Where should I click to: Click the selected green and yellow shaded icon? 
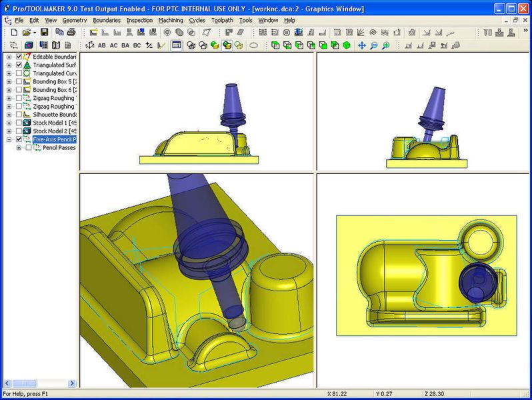point(227,45)
